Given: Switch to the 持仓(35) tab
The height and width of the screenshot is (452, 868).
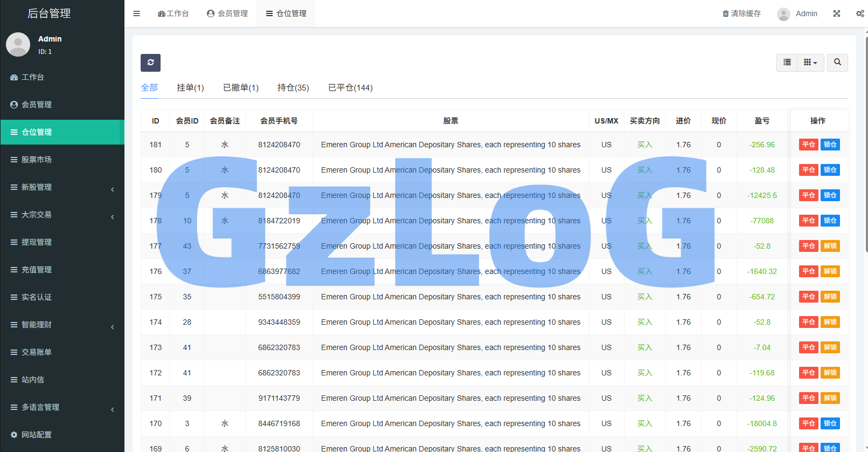Looking at the screenshot, I should coord(293,87).
